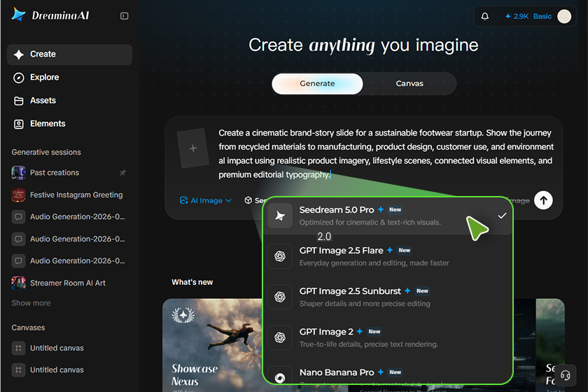
Task: Open notifications with the bell icon
Action: tap(485, 17)
